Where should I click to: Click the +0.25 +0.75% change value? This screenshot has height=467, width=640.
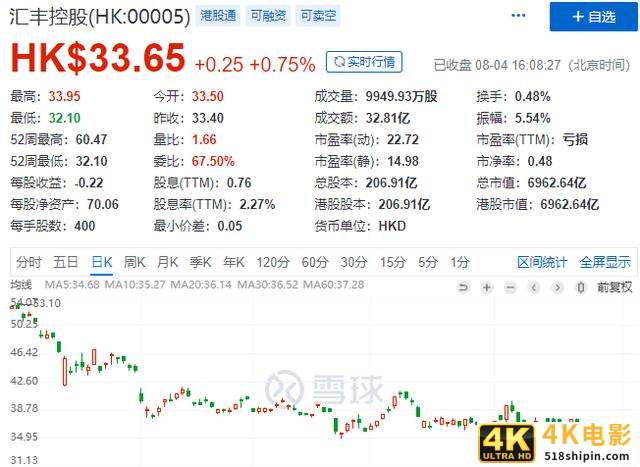click(x=255, y=64)
